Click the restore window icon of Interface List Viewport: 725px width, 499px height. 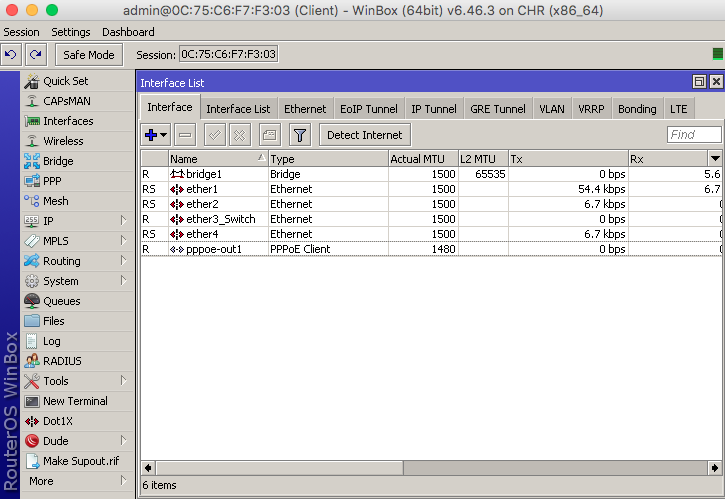pyautogui.click(x=699, y=82)
